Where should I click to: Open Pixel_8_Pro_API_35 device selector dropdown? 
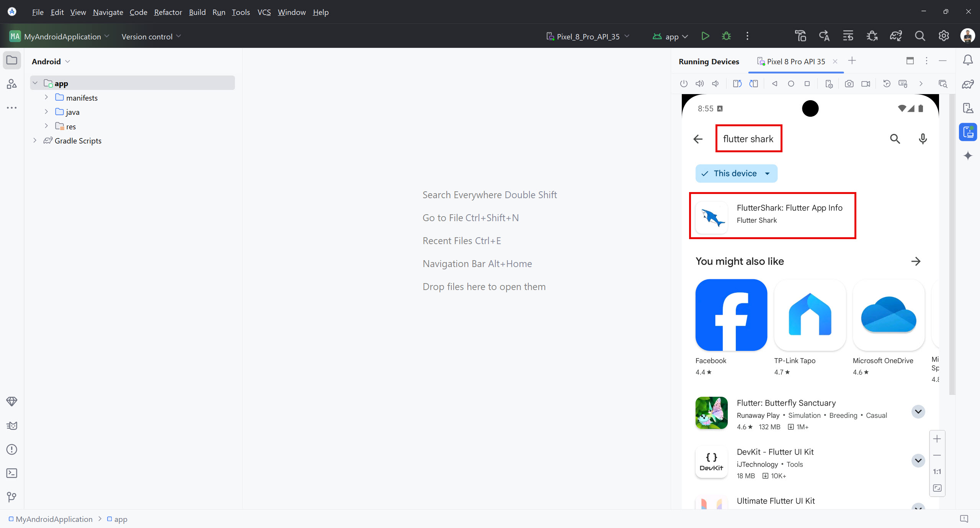(x=588, y=36)
